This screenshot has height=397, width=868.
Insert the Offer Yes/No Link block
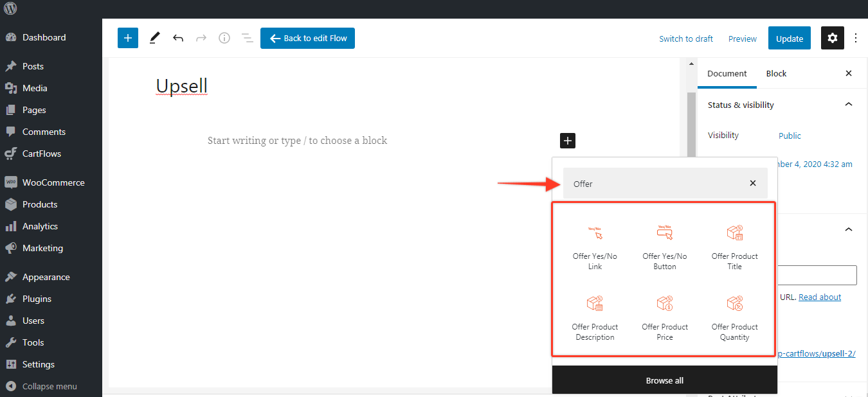[595, 247]
